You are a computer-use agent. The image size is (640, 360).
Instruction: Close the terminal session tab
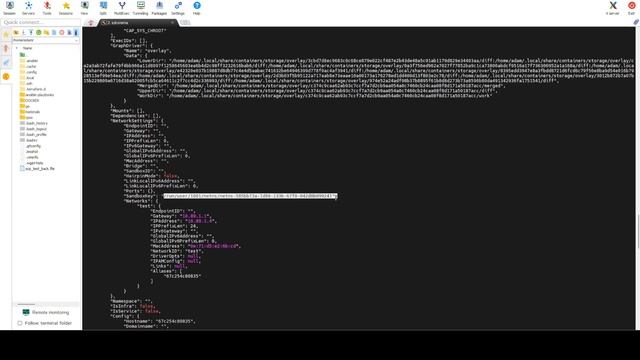tap(173, 23)
